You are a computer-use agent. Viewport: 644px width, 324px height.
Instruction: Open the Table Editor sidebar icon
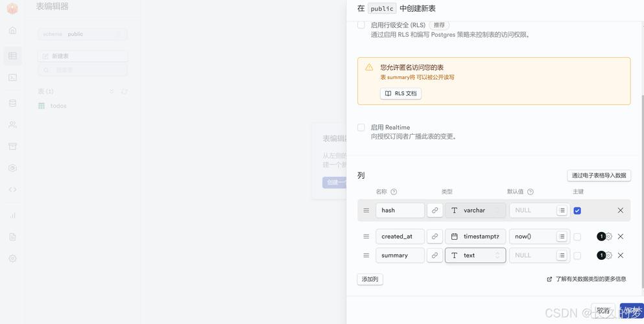pos(13,56)
